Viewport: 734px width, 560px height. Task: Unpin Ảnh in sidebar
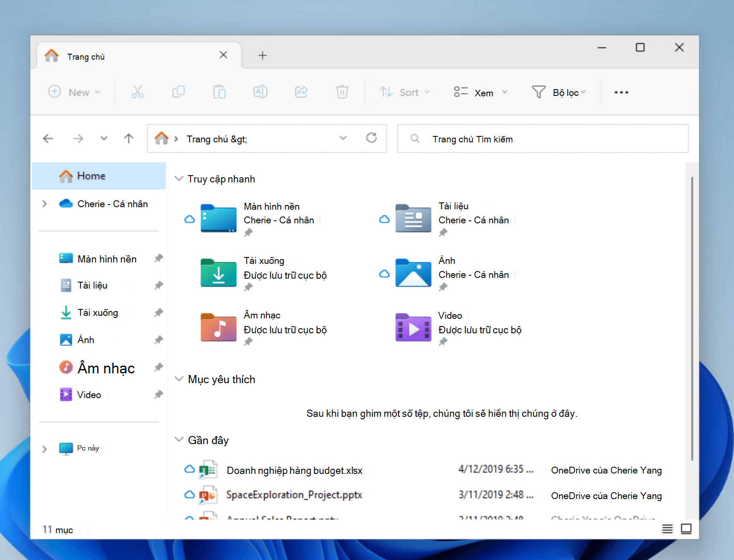point(159,340)
